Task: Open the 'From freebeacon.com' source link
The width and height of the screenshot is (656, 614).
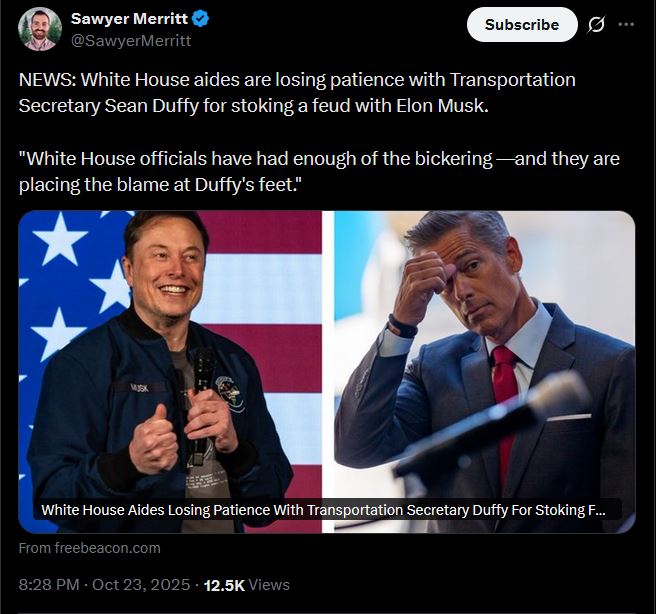Action: coord(89,548)
